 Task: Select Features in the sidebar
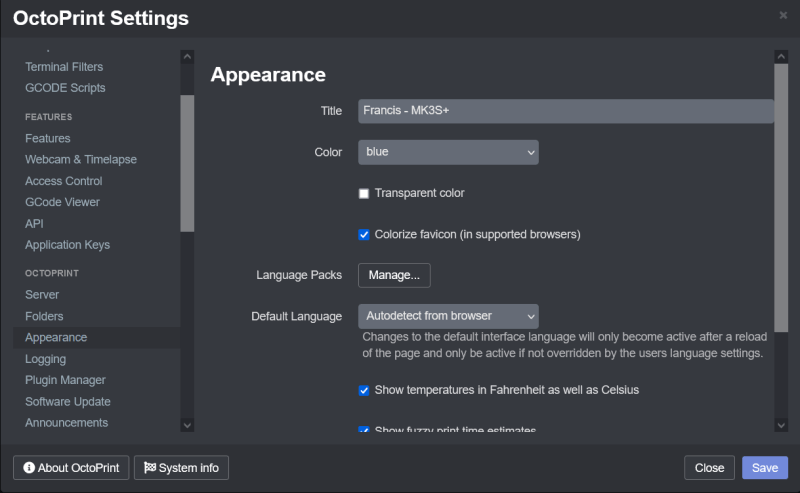47,138
